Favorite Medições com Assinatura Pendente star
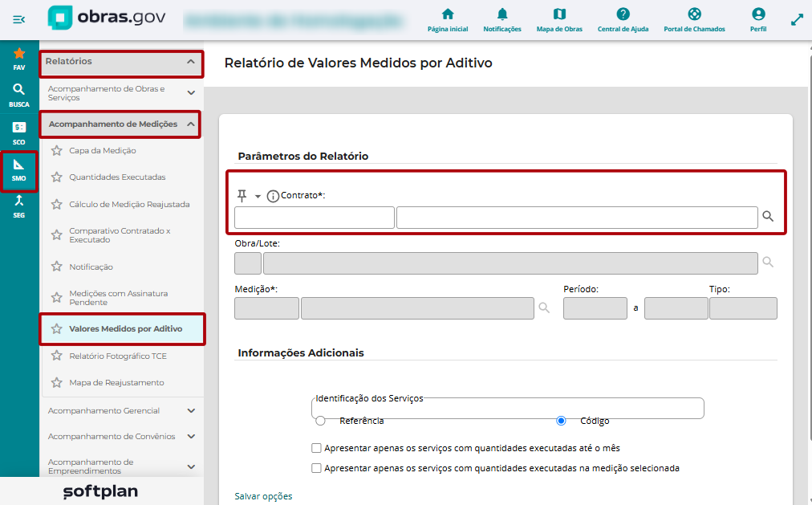The image size is (812, 505). [57, 298]
